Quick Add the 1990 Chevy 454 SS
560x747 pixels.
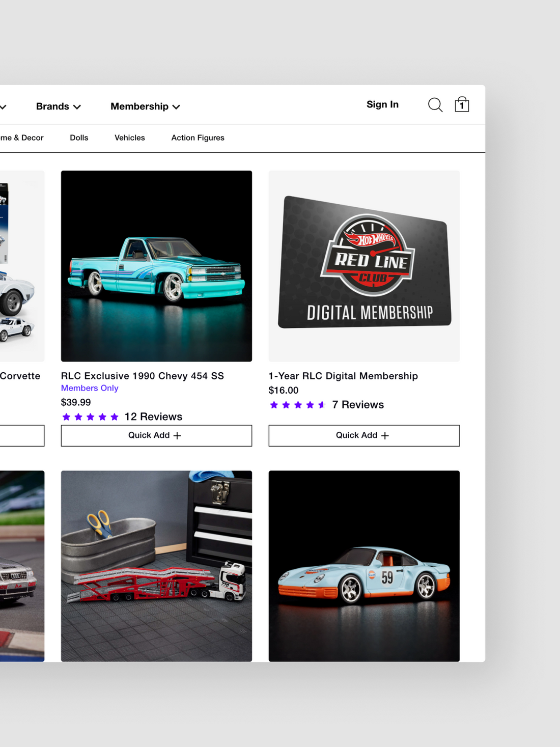tap(156, 435)
